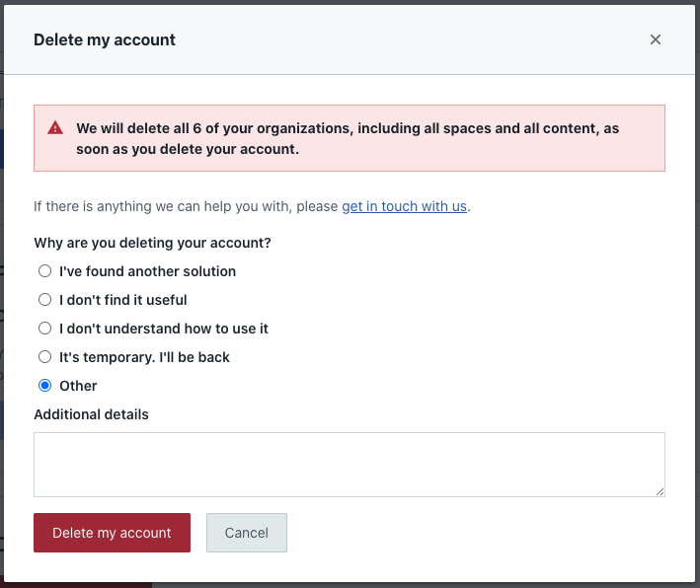This screenshot has height=588, width=700.
Task: Focus the Additional details text area
Action: click(x=349, y=464)
